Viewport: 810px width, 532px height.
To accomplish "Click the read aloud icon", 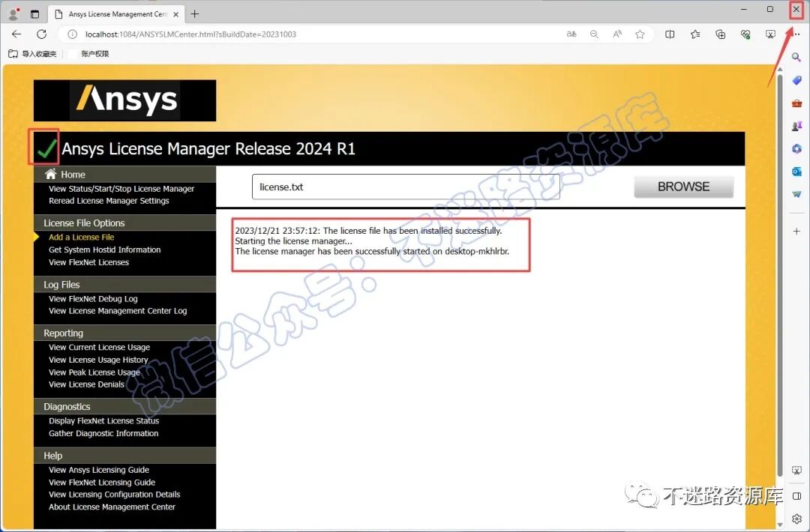I will (x=616, y=34).
